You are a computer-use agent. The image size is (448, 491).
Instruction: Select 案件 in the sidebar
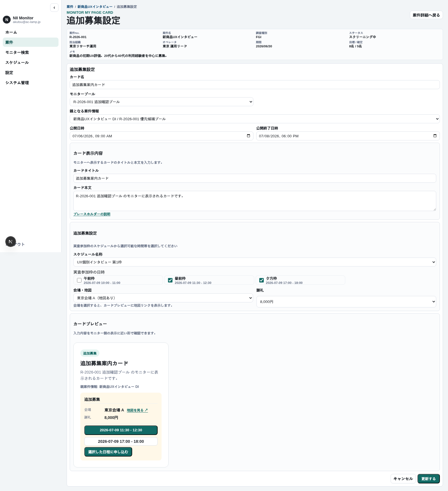point(31,42)
